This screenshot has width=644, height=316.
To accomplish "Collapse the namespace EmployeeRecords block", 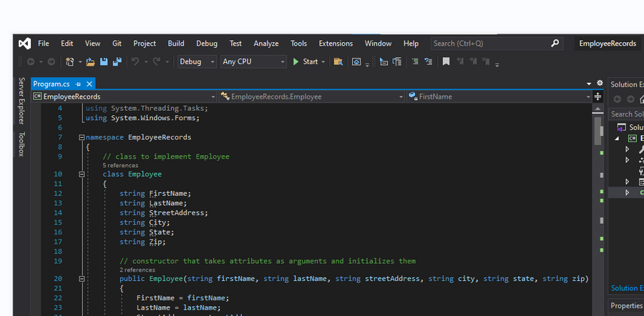I will [82, 137].
